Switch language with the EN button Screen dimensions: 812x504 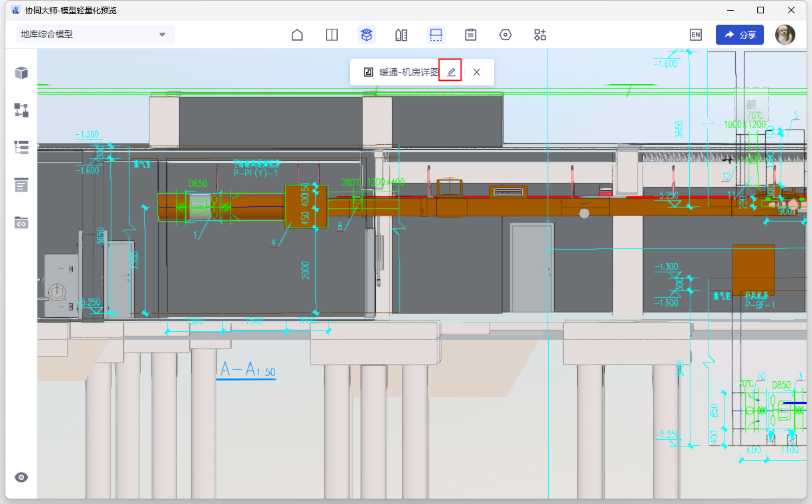pos(696,35)
